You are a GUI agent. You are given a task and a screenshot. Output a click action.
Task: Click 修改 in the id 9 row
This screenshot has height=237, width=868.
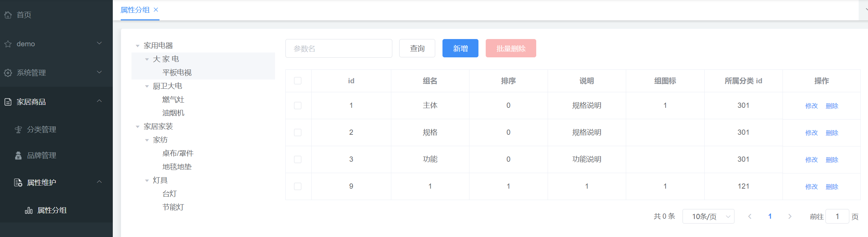point(811,187)
